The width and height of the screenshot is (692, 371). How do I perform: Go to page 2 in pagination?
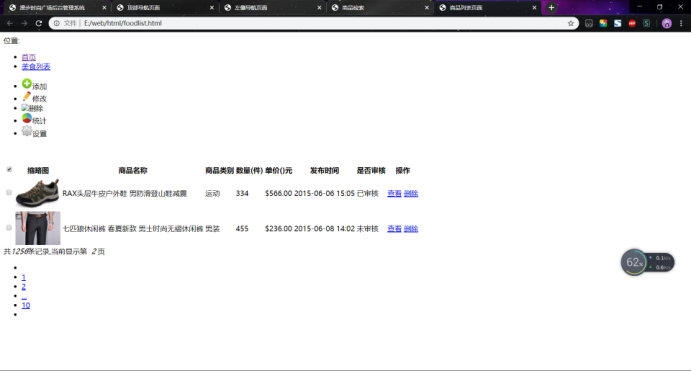click(23, 287)
